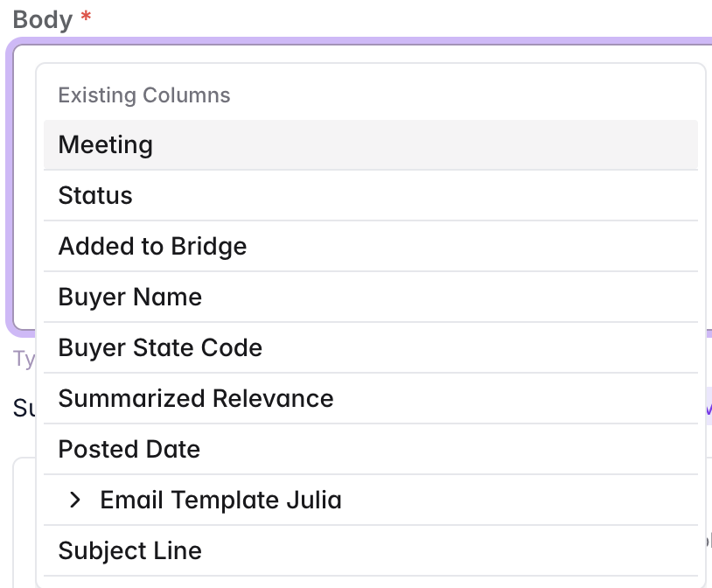Pick the Added to Bridge column
Viewport: 712px width, 588px height.
point(152,246)
